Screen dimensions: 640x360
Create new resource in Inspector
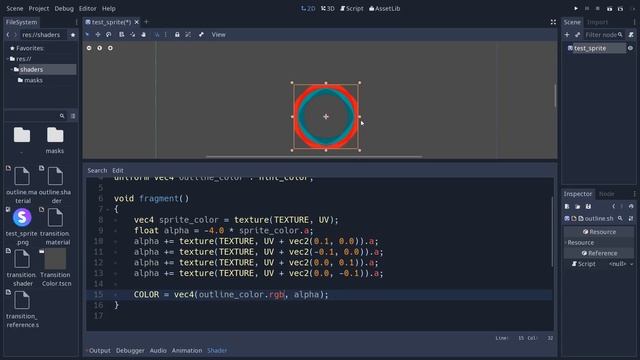click(x=567, y=207)
